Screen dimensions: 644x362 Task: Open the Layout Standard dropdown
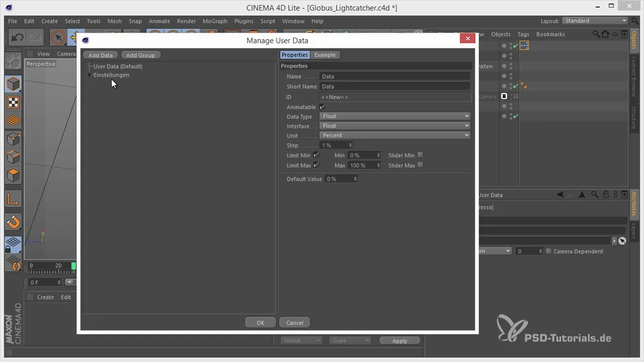point(595,21)
